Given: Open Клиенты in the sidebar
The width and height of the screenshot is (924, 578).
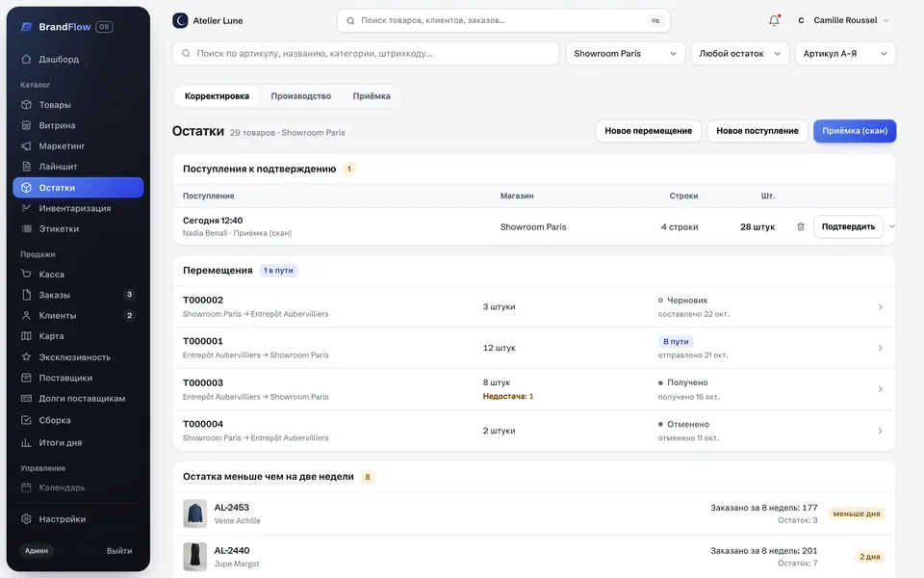Looking at the screenshot, I should tap(78, 316).
